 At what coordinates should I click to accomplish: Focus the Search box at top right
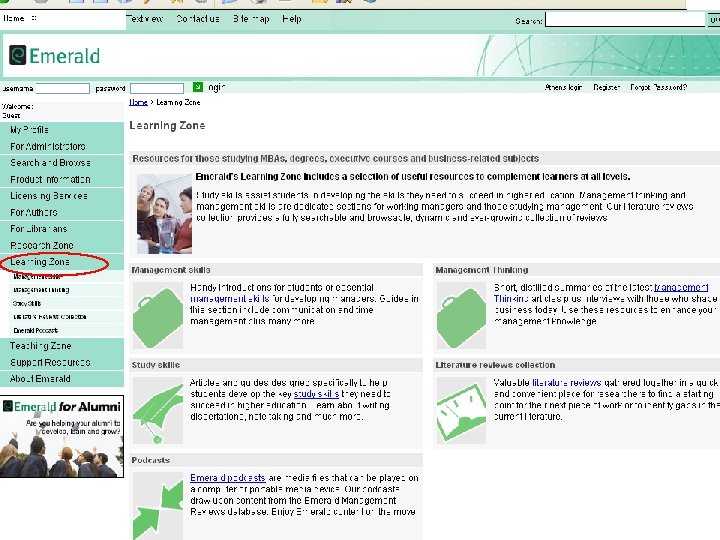click(625, 20)
